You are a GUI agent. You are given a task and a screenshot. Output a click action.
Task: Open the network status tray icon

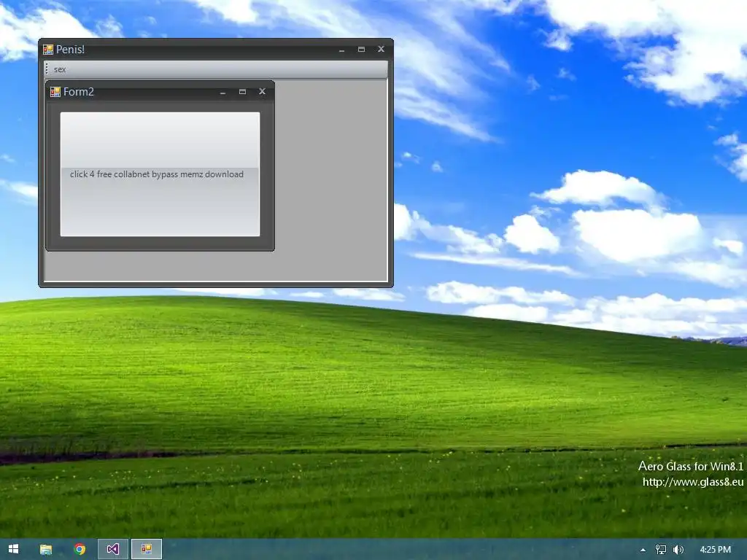click(x=661, y=550)
